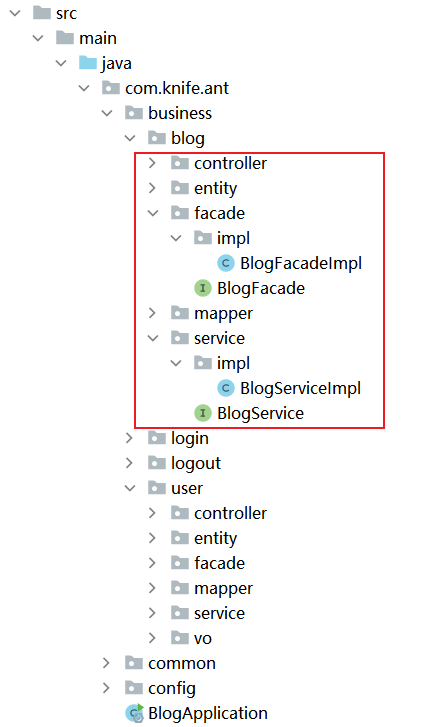
Task: Click the BlogApplication run class icon
Action: point(134,713)
